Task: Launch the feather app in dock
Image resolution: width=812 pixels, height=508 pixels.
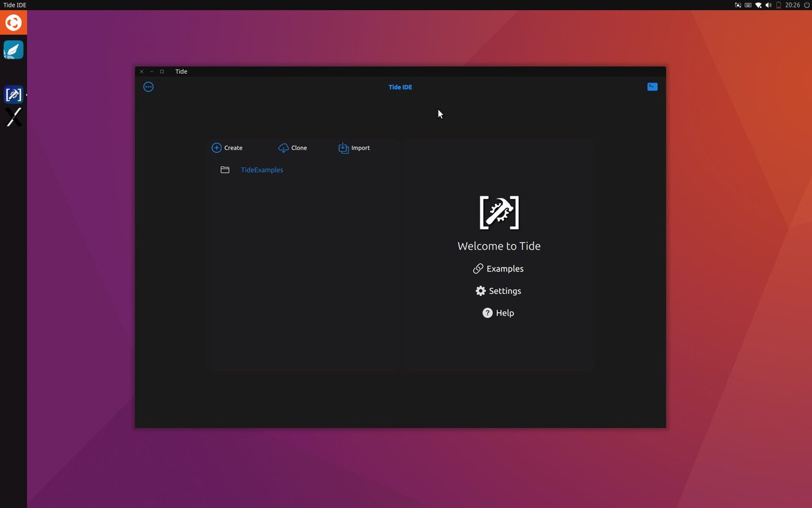Action: 14,49
